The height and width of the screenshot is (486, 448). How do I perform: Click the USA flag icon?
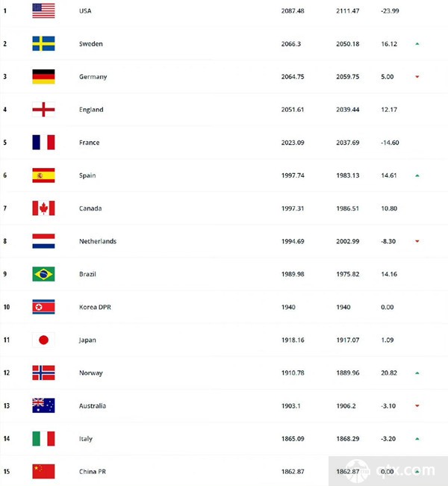43,11
